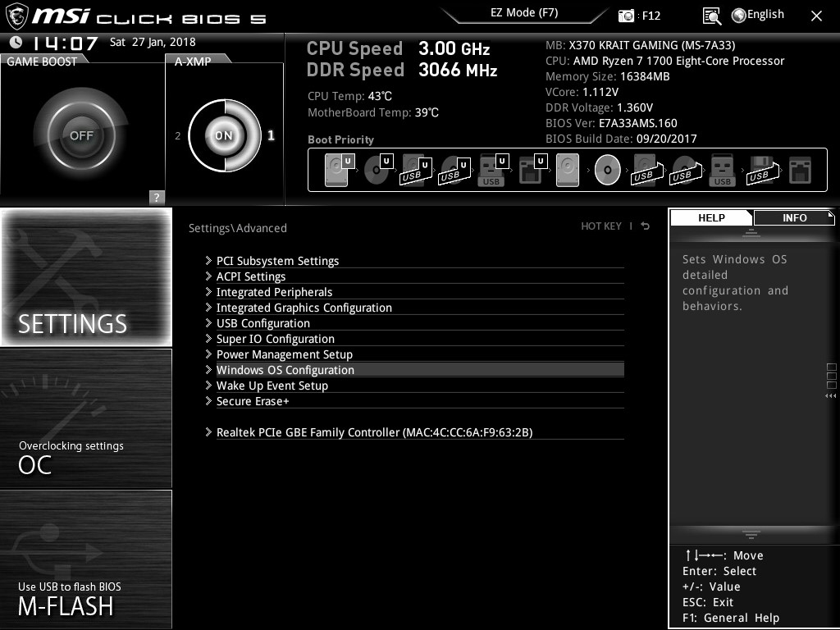Click the F1: General Help hint
Image resolution: width=840 pixels, height=630 pixels.
[x=731, y=618]
